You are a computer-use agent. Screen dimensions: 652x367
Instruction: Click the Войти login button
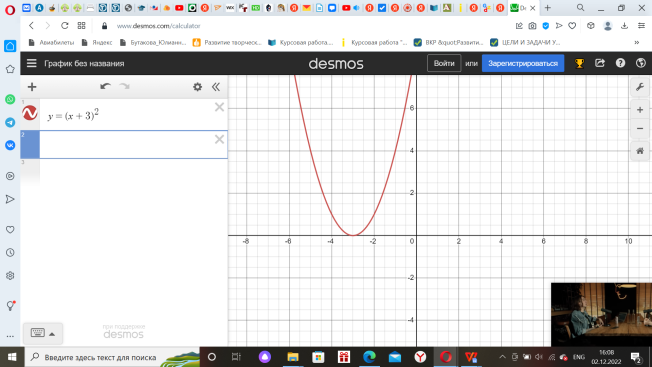[444, 63]
